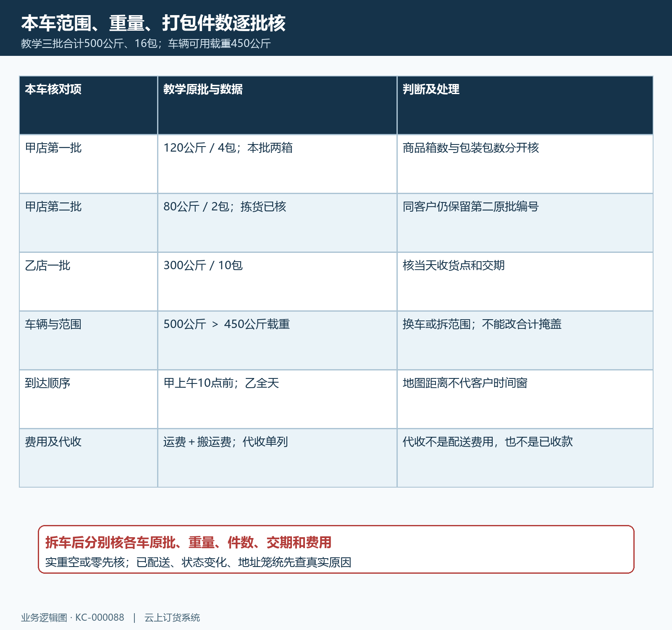Image resolution: width=672 pixels, height=630 pixels.
Task: Select row label 甲店第一批
Action: (53, 148)
